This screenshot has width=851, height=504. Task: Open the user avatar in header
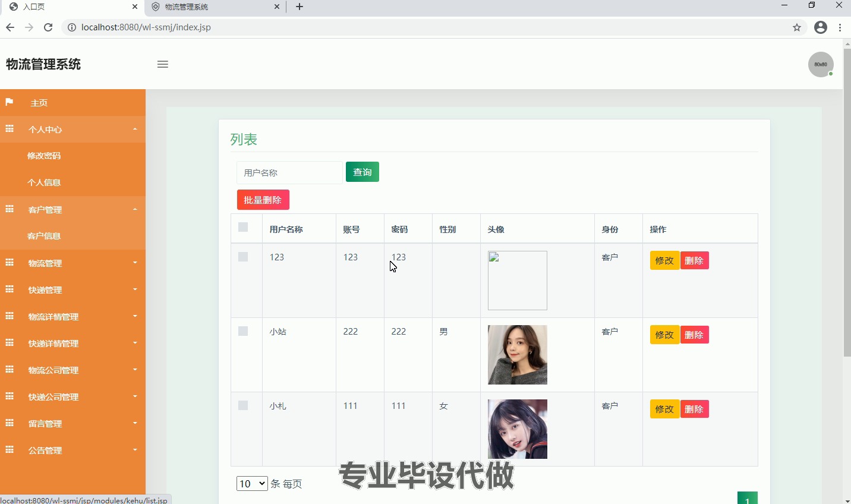click(x=821, y=64)
